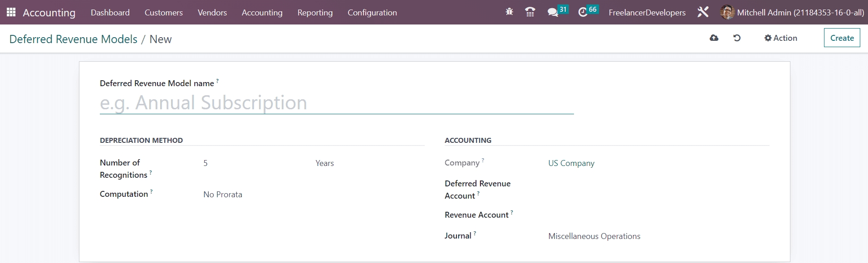Open the Configuration menu

(x=372, y=13)
